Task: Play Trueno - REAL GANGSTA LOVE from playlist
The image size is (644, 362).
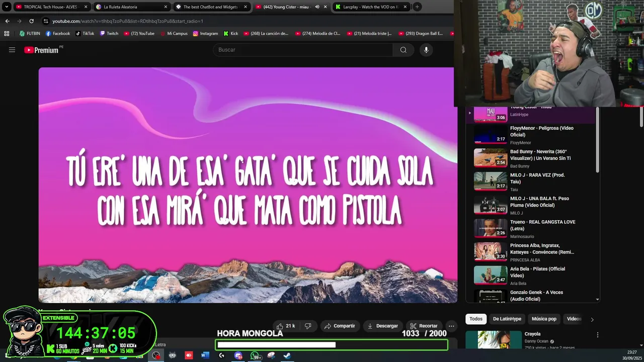Action: pos(531,228)
